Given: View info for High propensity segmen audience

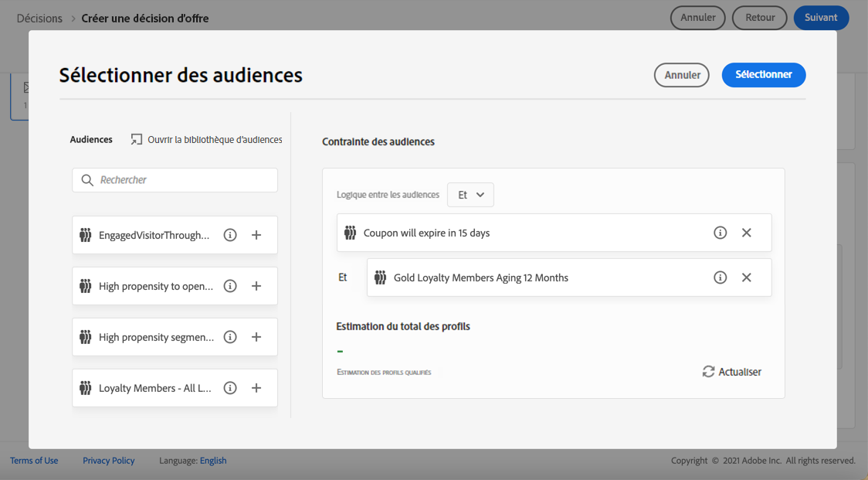Looking at the screenshot, I should [230, 337].
